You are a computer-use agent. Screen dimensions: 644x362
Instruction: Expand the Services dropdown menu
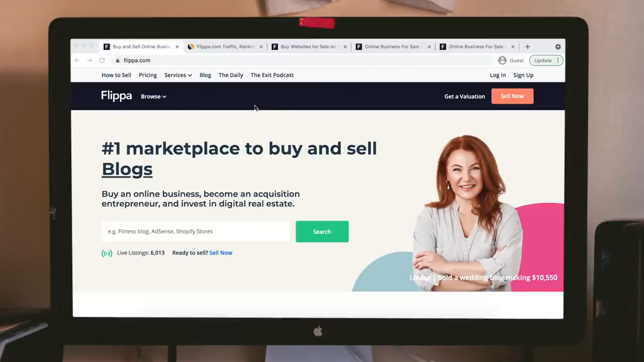click(x=178, y=75)
